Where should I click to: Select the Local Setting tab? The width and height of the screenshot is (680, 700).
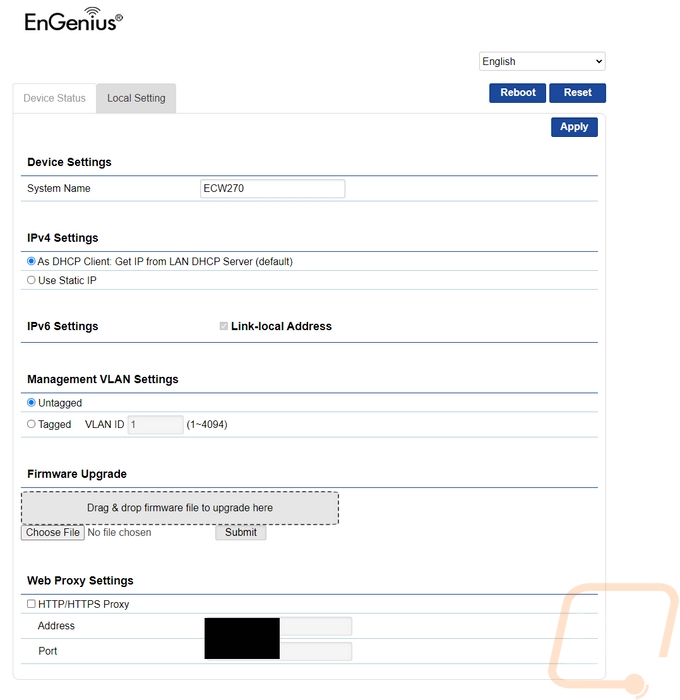tap(136, 98)
